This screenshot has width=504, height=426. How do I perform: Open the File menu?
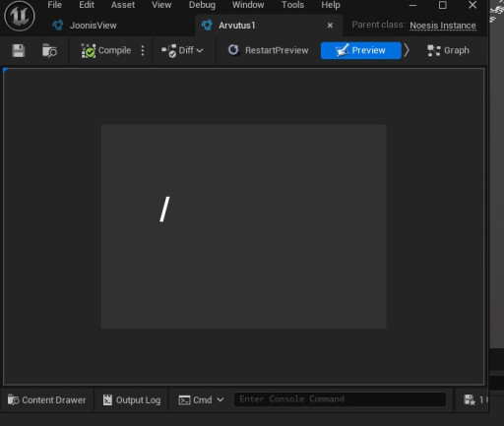tap(54, 5)
